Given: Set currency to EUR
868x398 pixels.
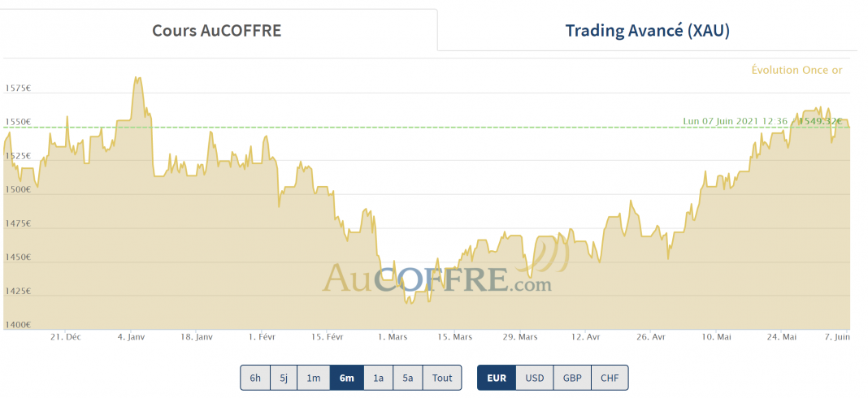Looking at the screenshot, I should (496, 378).
